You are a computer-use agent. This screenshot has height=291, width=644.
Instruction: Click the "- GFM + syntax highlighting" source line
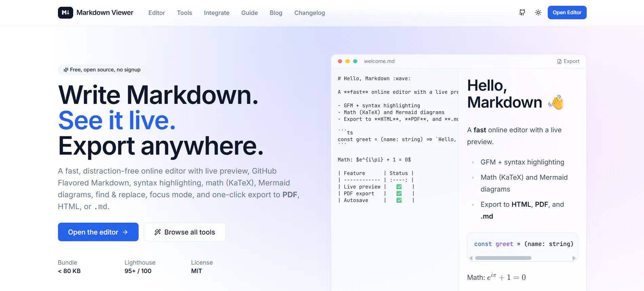[379, 106]
